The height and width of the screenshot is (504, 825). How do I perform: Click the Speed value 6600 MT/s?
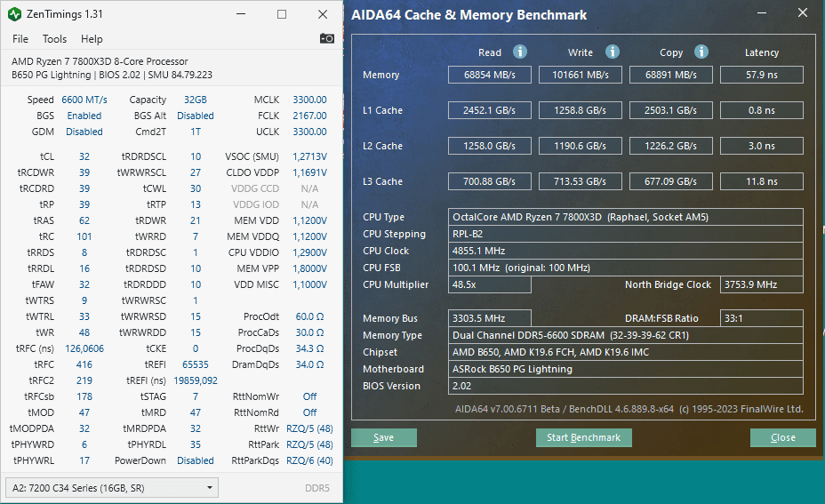coord(84,100)
